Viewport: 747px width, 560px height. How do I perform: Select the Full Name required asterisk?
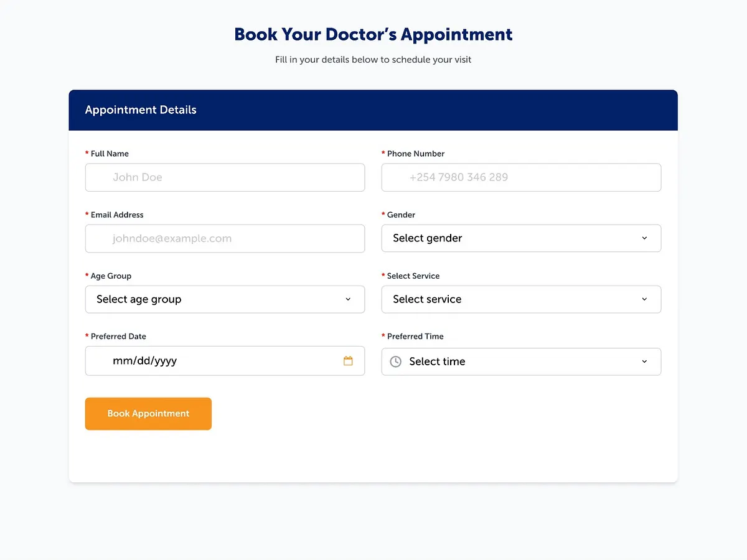point(86,153)
